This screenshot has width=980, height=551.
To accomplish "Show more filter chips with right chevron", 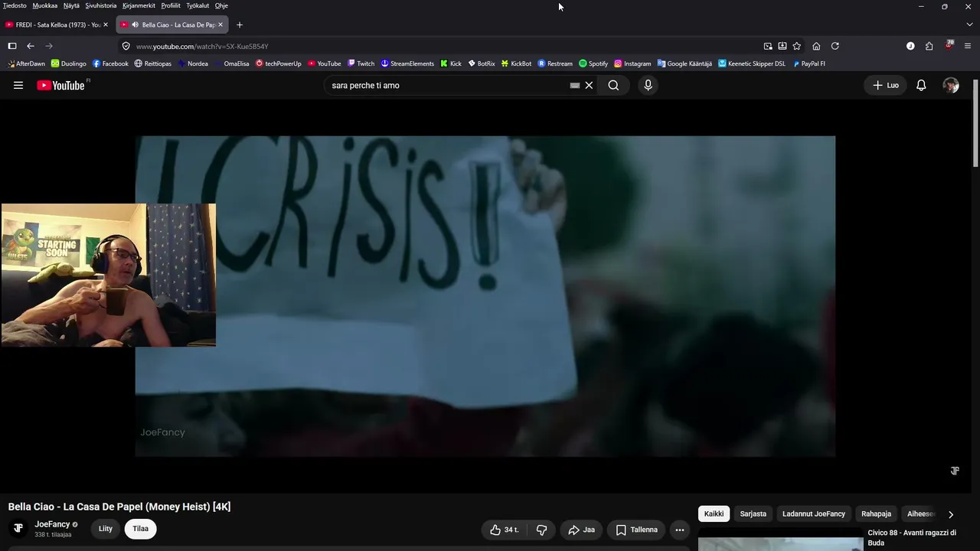I will click(951, 514).
